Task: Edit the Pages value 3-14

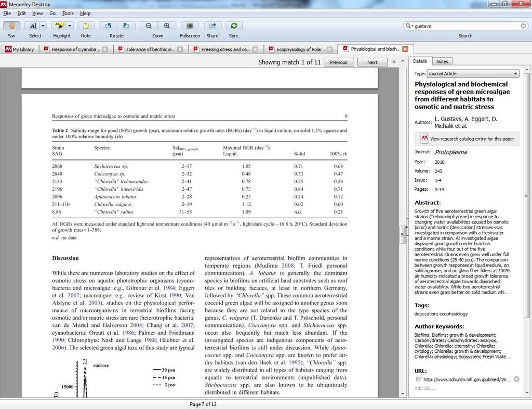Action: coord(439,189)
